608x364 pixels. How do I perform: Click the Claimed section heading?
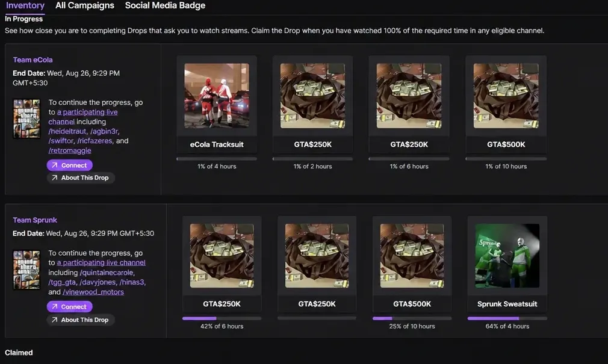point(19,353)
